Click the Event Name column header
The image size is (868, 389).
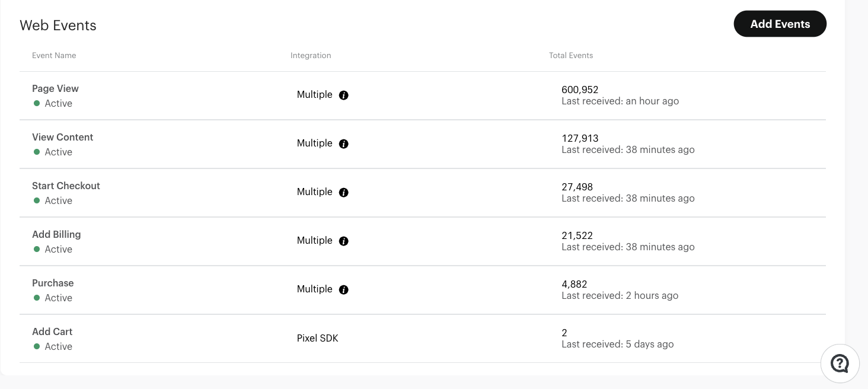tap(54, 55)
